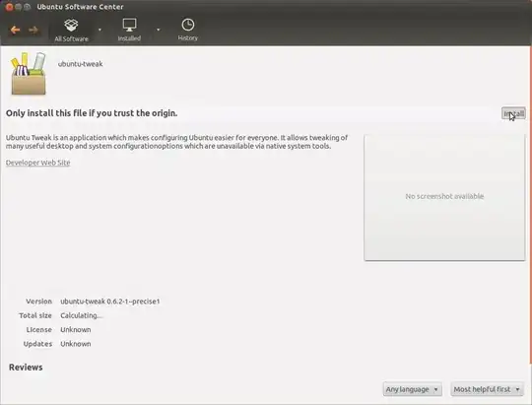Expand the All Software dropdown arrow
Screen dimensions: 532x405
(x=100, y=30)
